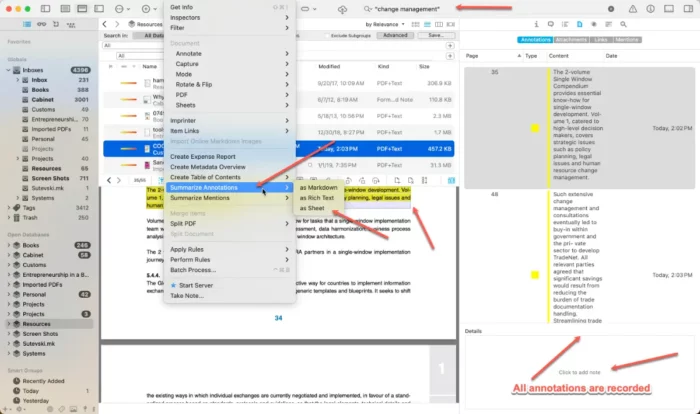Click the "Click to add note" details field

point(579,372)
